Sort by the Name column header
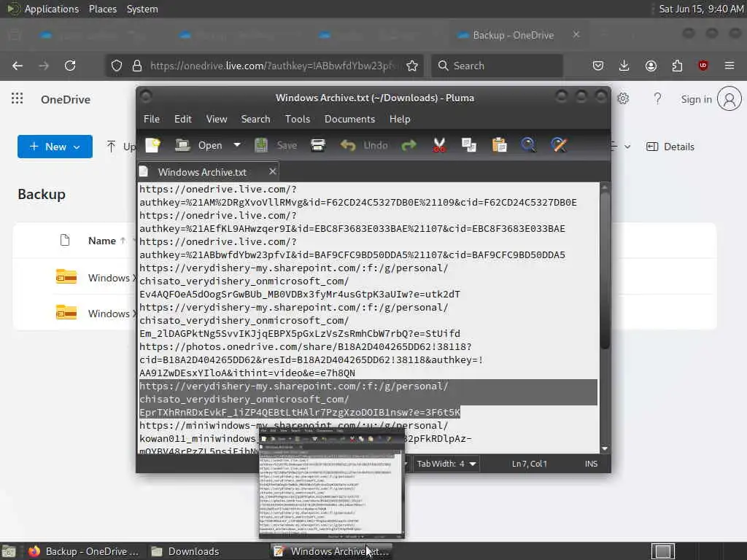 102,241
